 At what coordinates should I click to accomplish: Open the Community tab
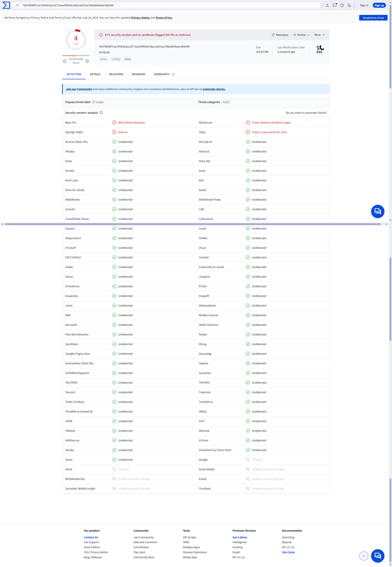pyautogui.click(x=164, y=74)
